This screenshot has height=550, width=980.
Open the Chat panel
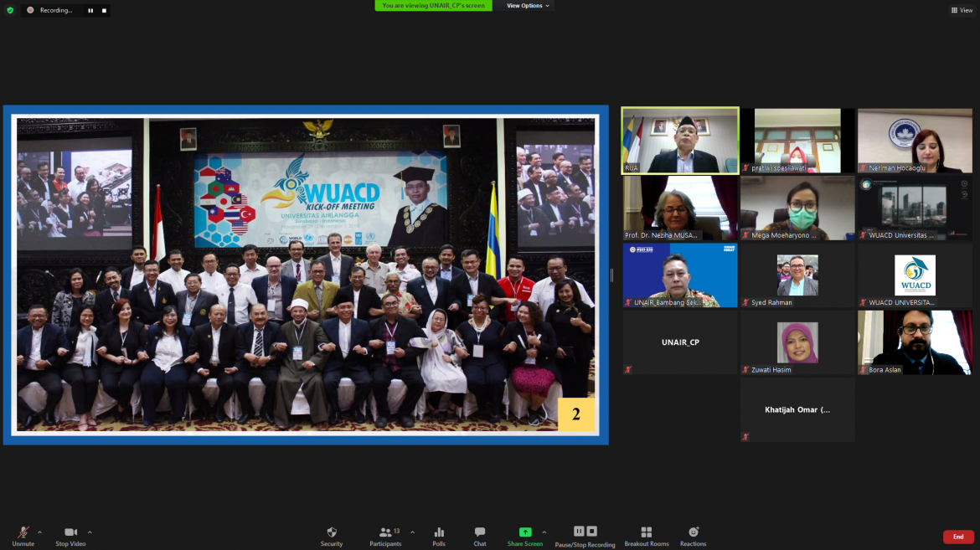(x=480, y=537)
